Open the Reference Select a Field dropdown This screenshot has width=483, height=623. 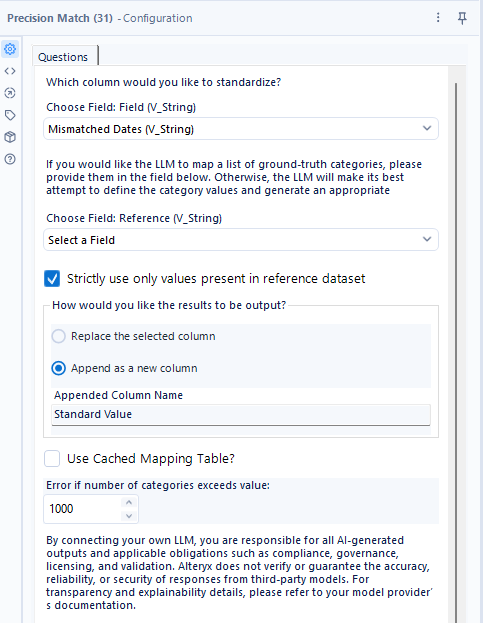241,240
